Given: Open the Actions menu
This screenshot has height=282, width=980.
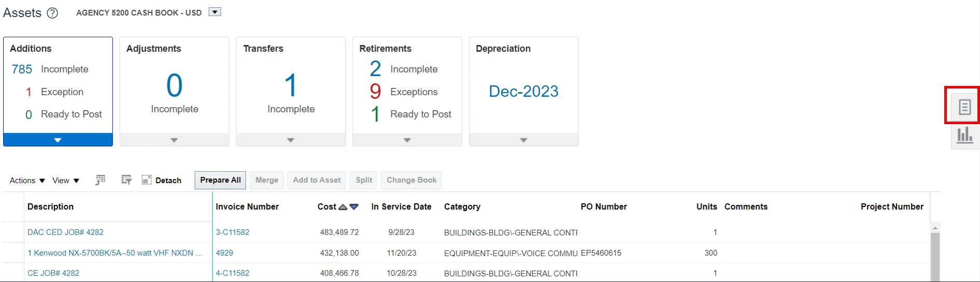Looking at the screenshot, I should pyautogui.click(x=27, y=181).
